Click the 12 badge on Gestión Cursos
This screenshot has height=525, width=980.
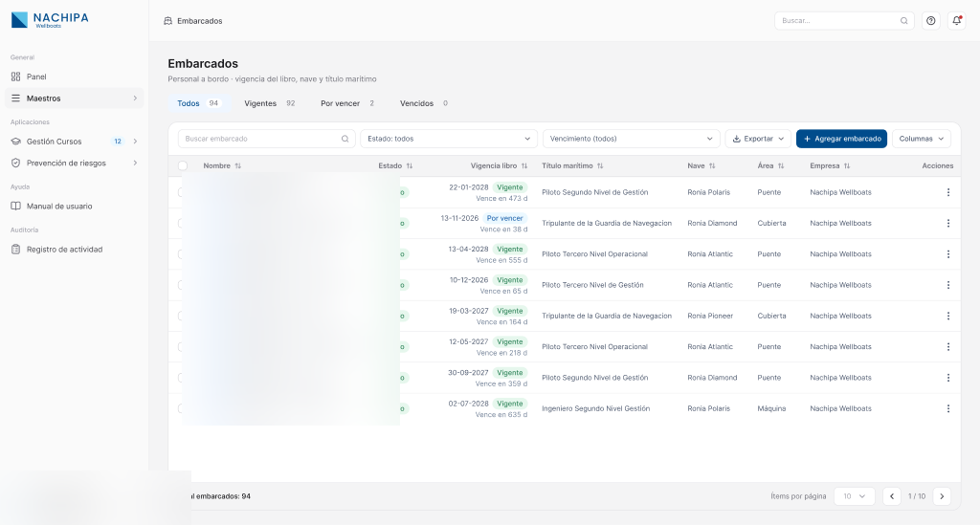click(118, 142)
